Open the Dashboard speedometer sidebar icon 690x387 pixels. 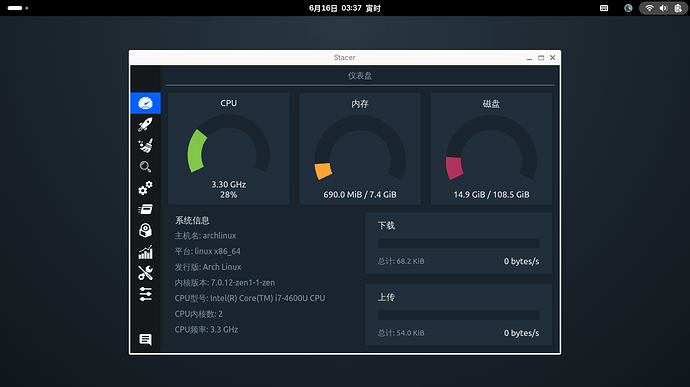tap(145, 103)
